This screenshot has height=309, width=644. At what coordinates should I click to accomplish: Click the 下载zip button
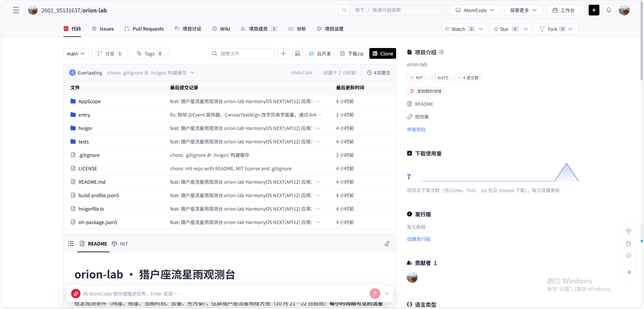pos(352,53)
